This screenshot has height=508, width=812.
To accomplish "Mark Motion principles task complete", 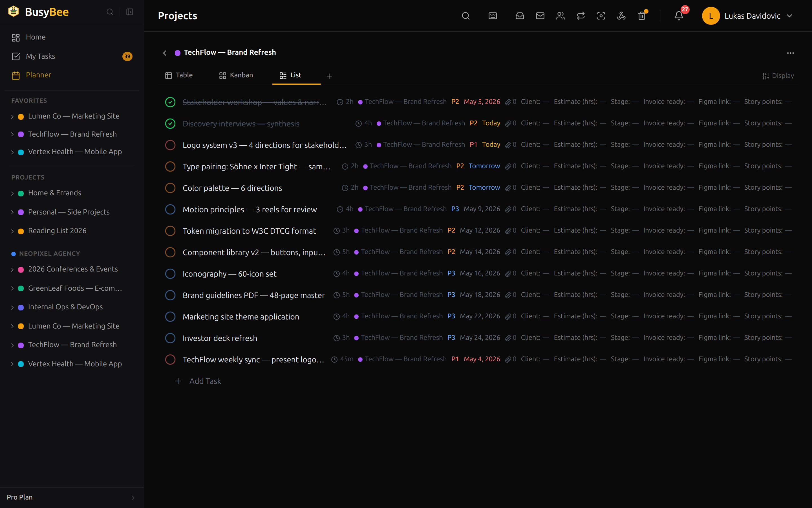I will click(170, 209).
